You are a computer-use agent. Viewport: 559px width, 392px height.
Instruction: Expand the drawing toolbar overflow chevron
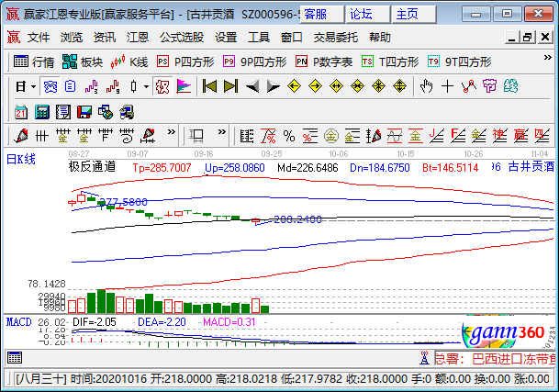point(172,132)
